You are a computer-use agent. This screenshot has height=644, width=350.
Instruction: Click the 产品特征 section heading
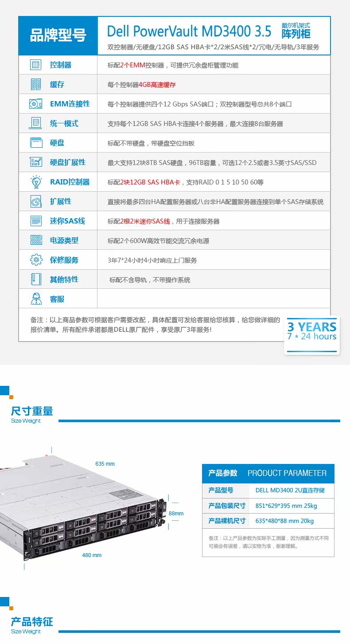[32, 622]
